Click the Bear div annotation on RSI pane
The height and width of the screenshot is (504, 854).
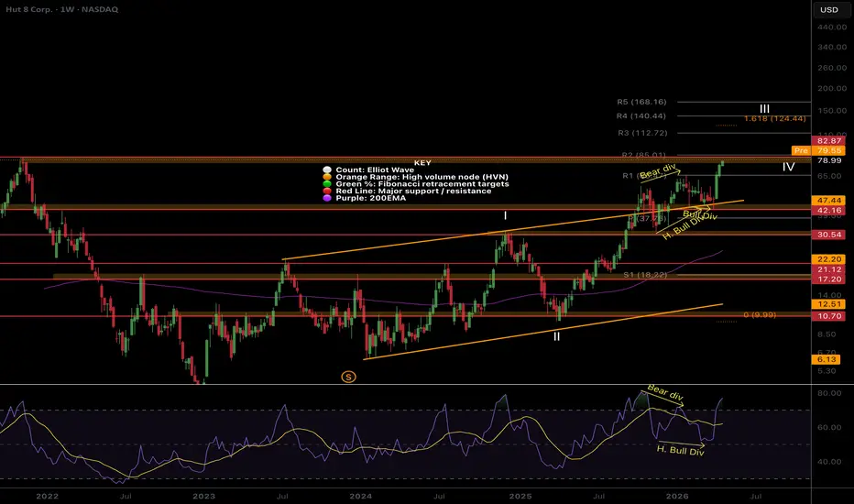(665, 392)
